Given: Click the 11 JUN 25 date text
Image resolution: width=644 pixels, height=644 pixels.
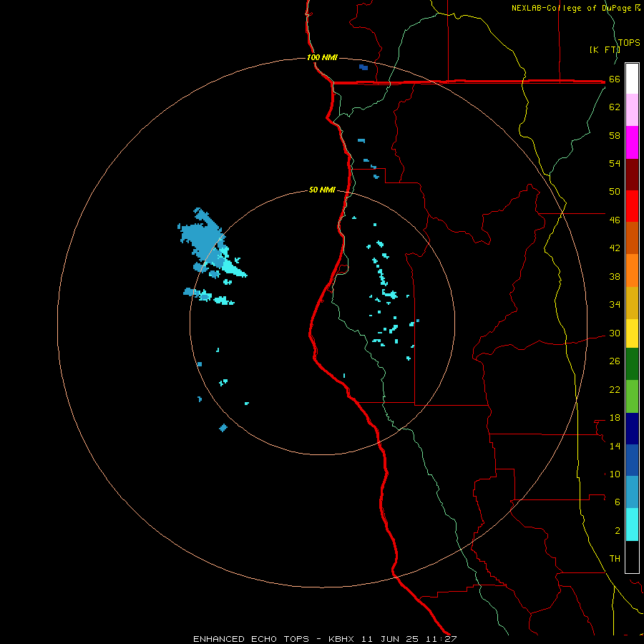Looking at the screenshot, I should pos(390,639).
